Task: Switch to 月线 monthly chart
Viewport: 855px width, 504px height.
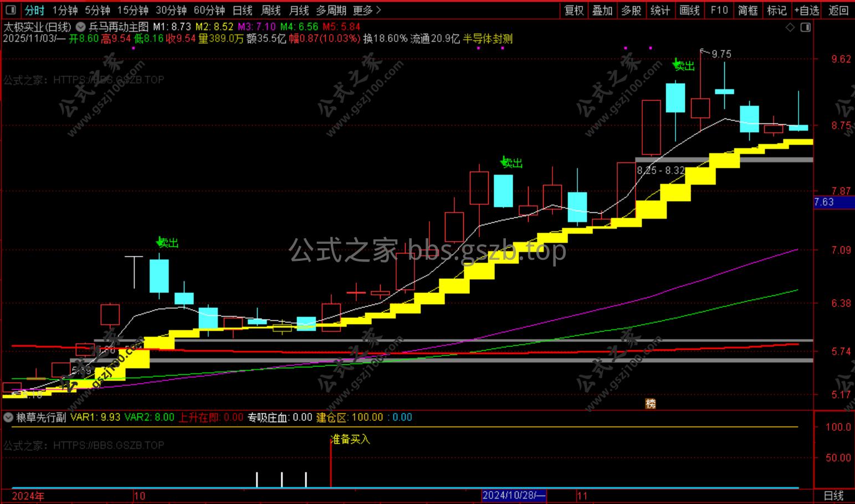Action: pos(299,10)
